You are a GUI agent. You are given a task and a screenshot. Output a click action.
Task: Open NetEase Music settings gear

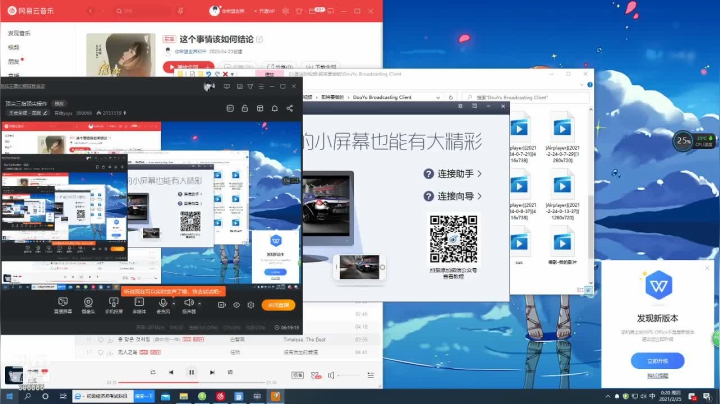[x=286, y=11]
